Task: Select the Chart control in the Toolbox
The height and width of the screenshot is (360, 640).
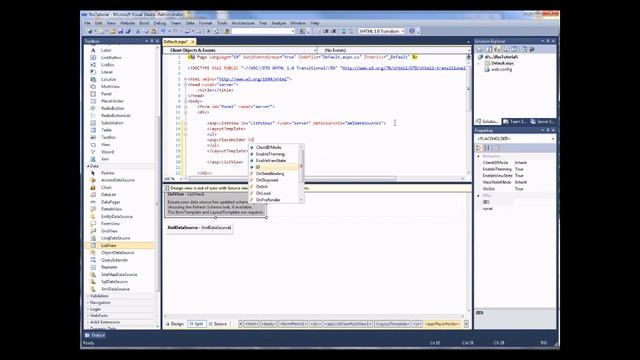Action: coord(106,187)
